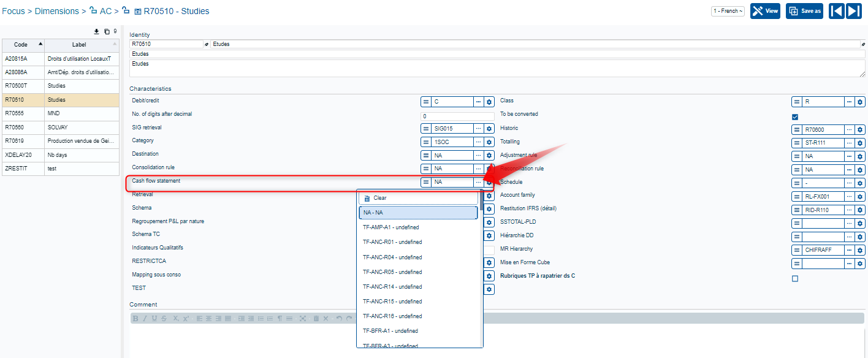
Task: Open the gear settings for Debit/credit
Action: 489,102
